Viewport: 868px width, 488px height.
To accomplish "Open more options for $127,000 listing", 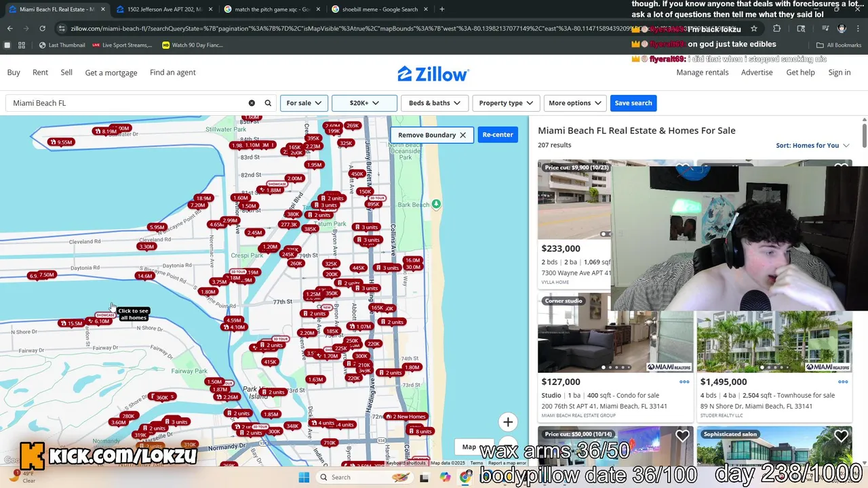I will point(684,382).
